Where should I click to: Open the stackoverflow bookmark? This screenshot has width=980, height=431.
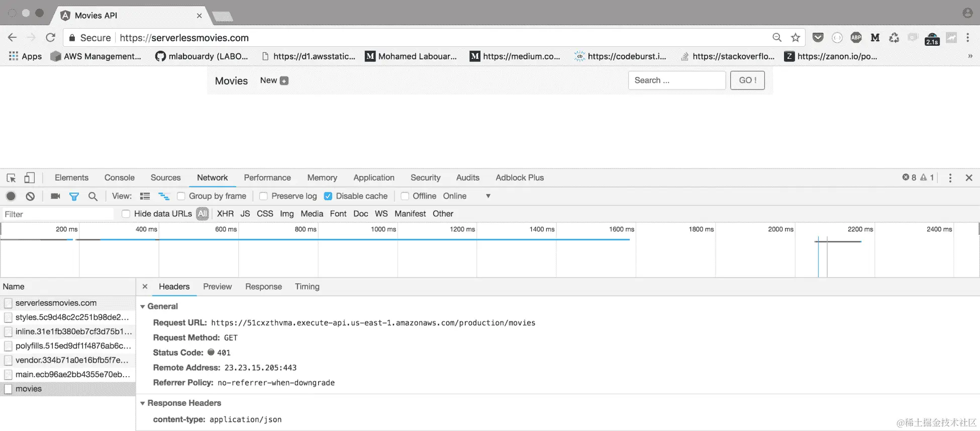(x=727, y=56)
